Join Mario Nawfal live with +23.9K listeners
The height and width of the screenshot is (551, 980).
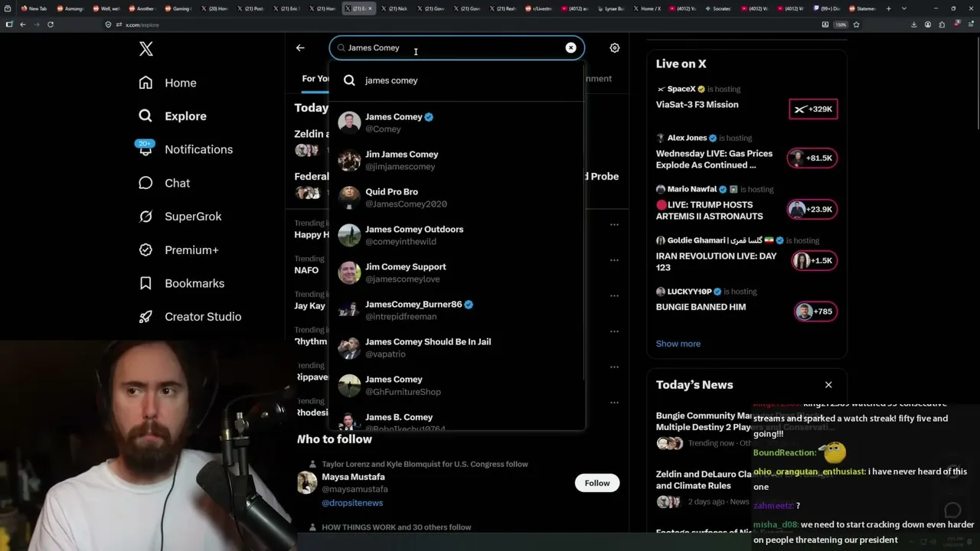pos(813,209)
